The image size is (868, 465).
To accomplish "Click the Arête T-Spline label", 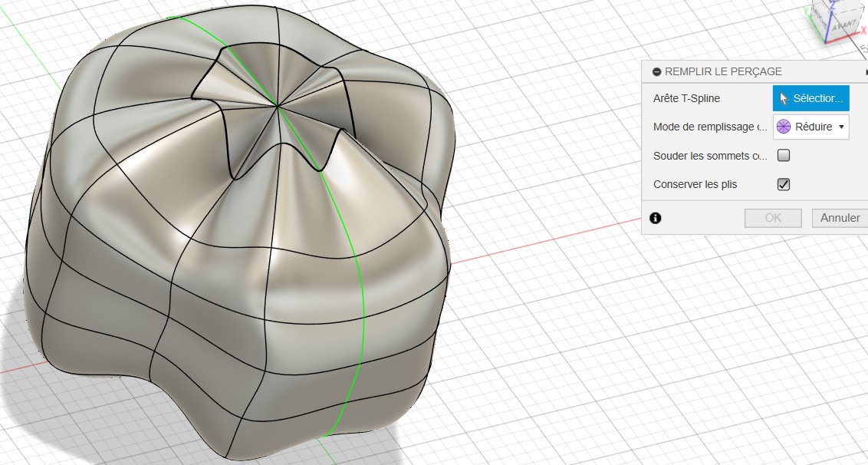I will pyautogui.click(x=686, y=98).
